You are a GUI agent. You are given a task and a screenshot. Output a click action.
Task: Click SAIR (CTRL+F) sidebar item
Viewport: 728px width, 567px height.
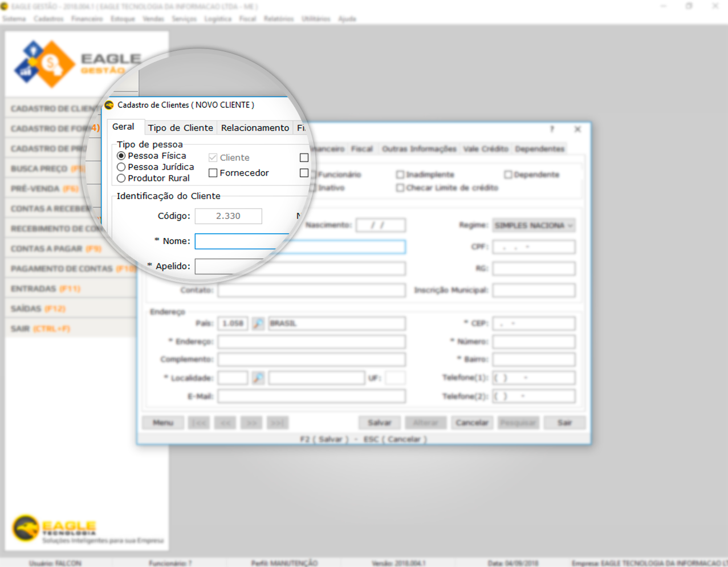coord(71,329)
